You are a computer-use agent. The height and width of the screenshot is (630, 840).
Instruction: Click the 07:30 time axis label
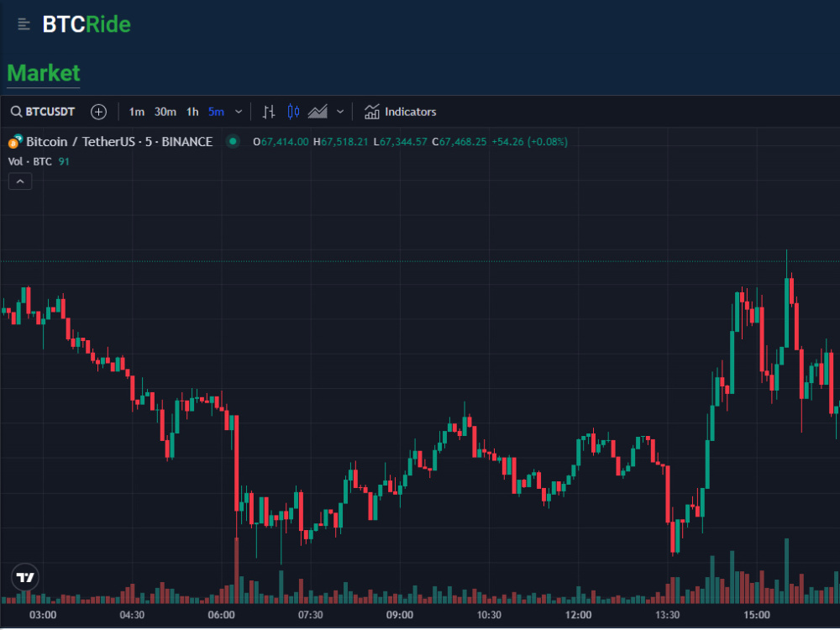click(310, 615)
